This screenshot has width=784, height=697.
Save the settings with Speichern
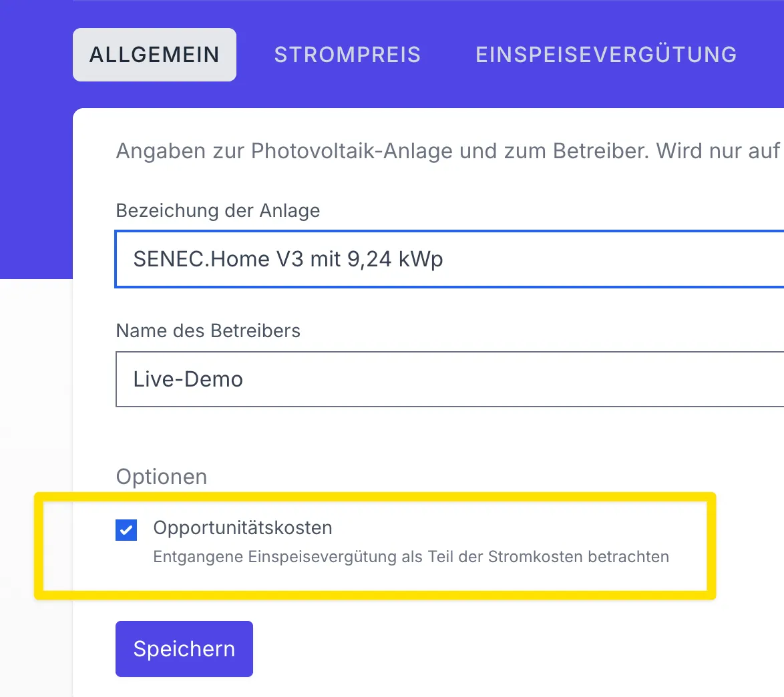tap(184, 648)
